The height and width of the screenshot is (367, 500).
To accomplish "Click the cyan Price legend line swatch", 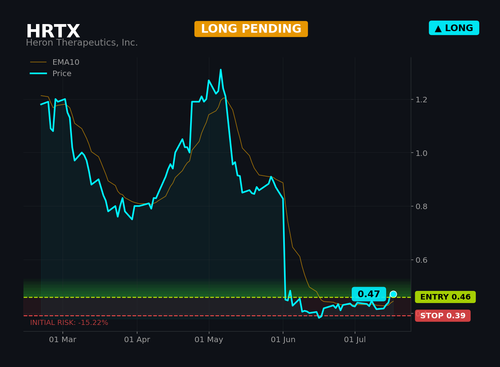I will click(x=38, y=73).
